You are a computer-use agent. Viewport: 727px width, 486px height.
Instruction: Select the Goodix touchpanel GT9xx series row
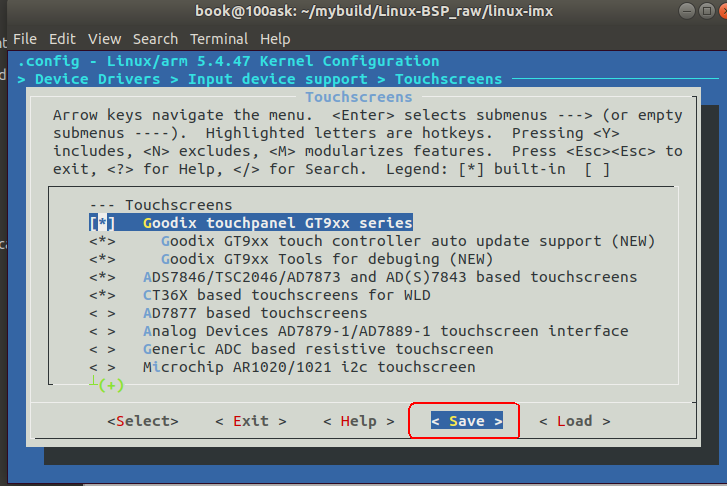[x=251, y=223]
